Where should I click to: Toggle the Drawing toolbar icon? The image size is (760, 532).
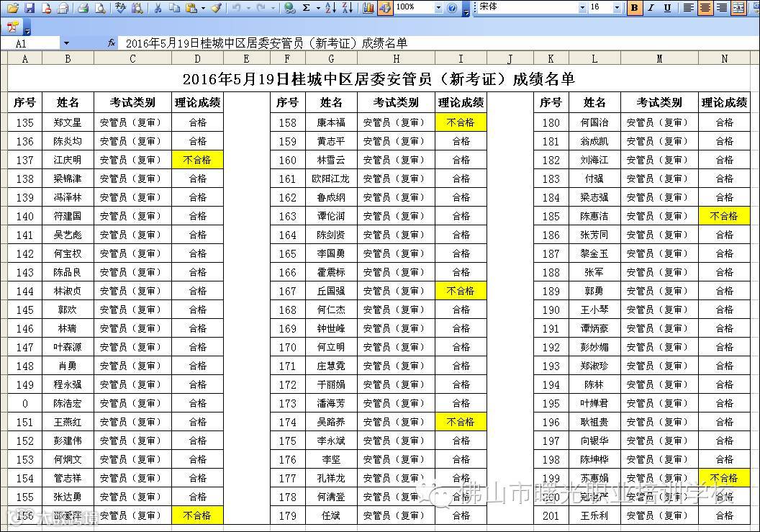[385, 8]
